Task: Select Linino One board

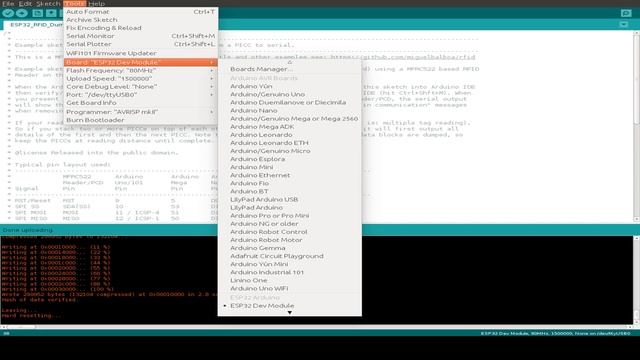Action: tap(289, 280)
